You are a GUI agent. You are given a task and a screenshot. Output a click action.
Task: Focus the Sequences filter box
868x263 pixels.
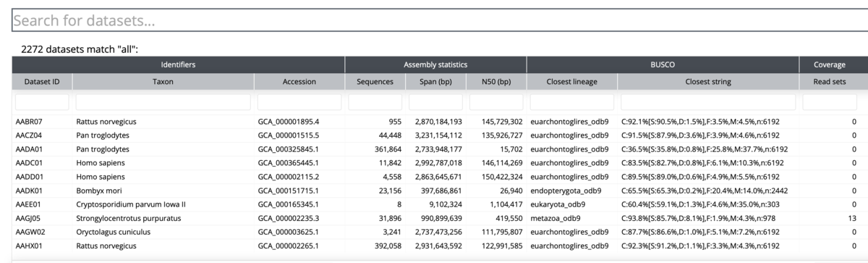(375, 102)
